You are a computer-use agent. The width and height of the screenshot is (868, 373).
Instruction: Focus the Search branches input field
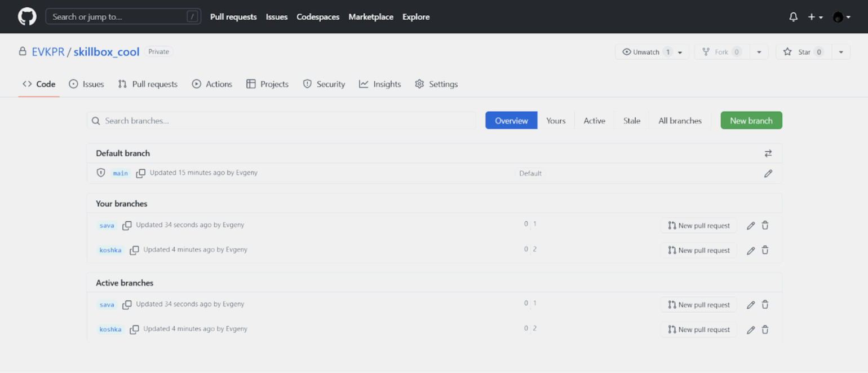(282, 121)
